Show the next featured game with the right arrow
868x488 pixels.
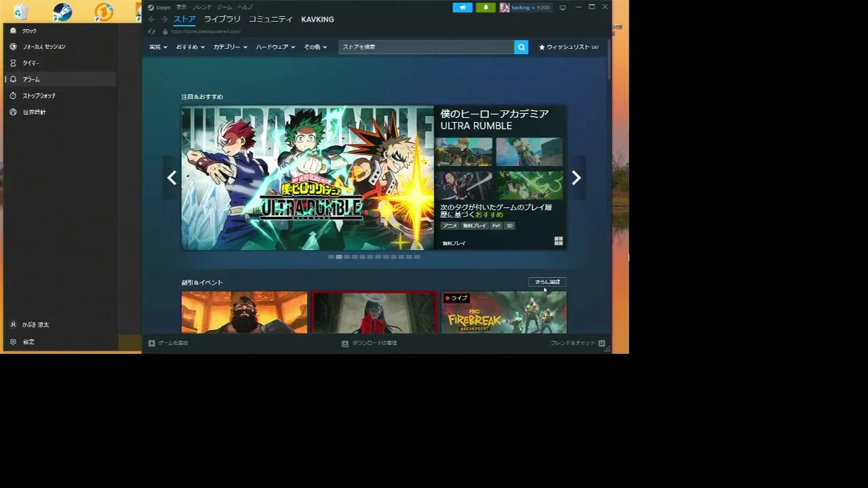[576, 178]
